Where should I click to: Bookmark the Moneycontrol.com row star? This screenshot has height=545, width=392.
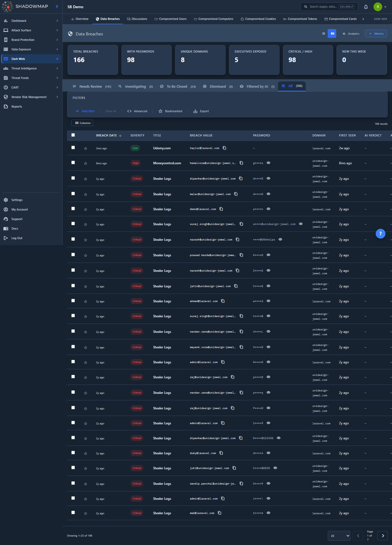pos(85,163)
